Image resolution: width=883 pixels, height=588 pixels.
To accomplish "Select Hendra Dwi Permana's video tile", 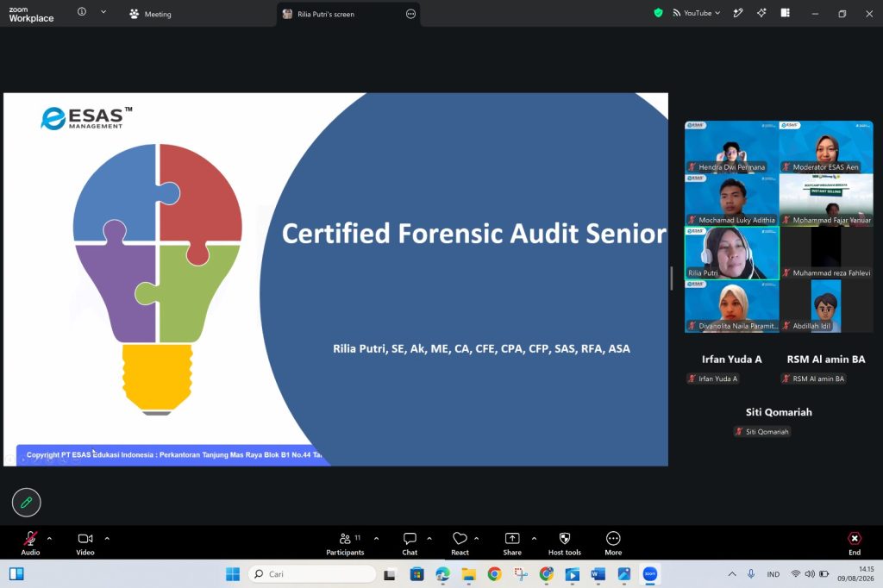I will [x=731, y=147].
